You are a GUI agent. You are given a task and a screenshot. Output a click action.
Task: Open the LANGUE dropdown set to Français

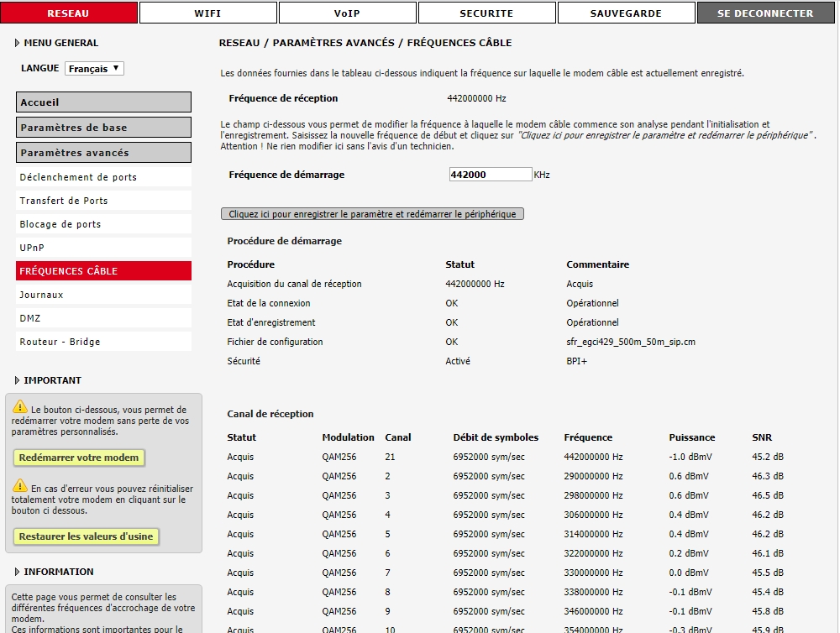(x=94, y=69)
